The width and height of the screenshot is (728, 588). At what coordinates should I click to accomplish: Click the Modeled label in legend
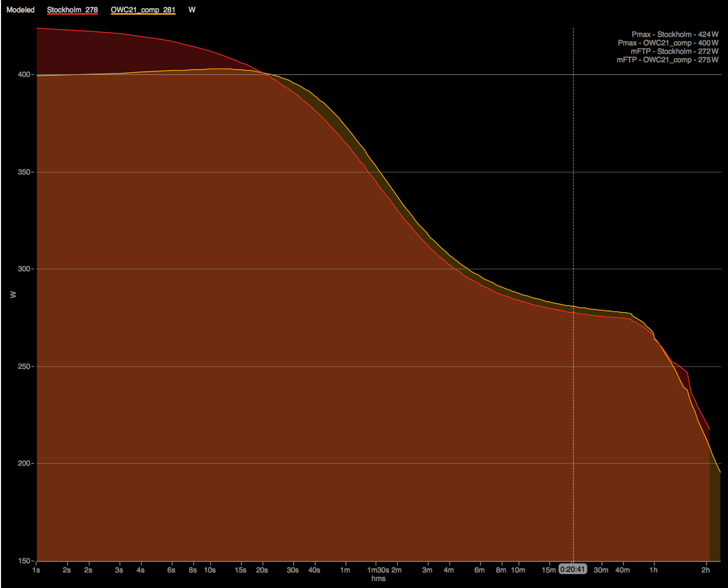[x=20, y=10]
